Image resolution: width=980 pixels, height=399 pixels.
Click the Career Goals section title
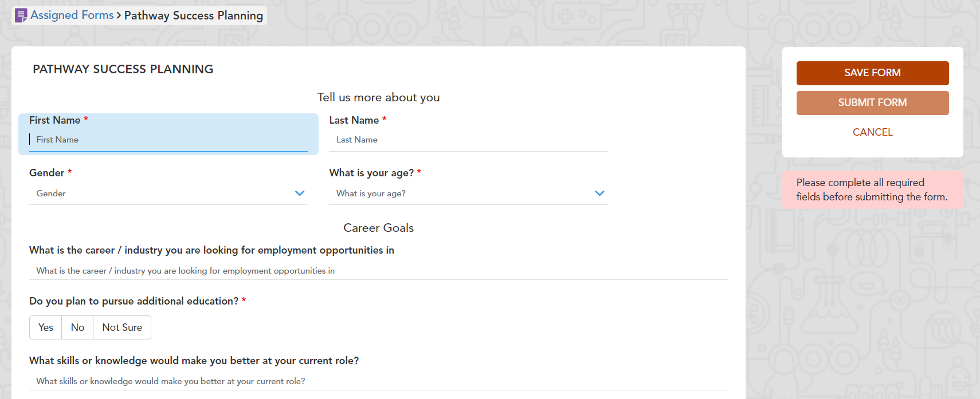378,228
